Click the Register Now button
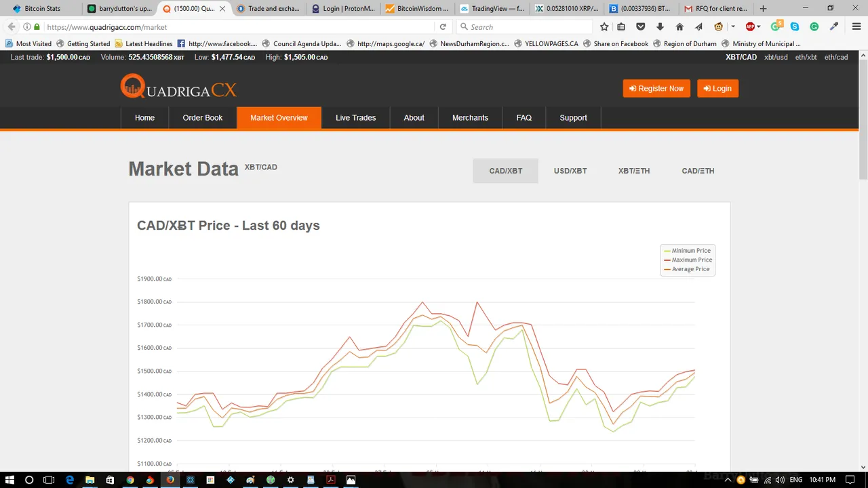868x488 pixels. pos(656,89)
